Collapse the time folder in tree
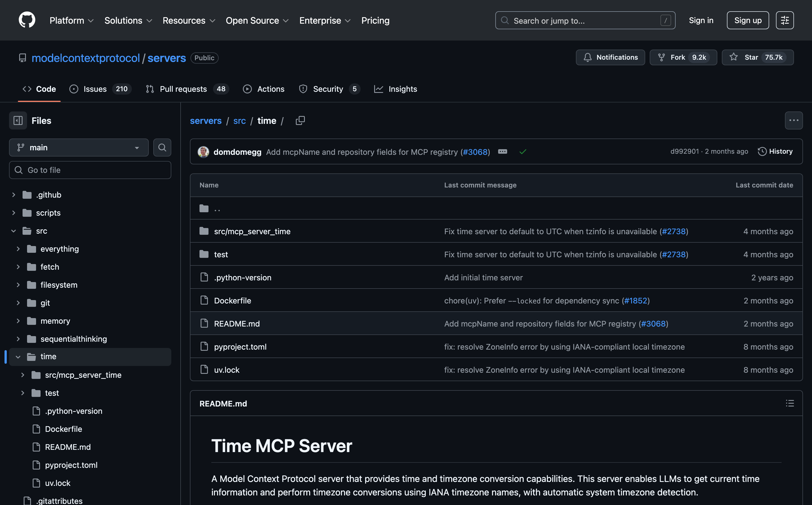The height and width of the screenshot is (505, 812). 18,357
